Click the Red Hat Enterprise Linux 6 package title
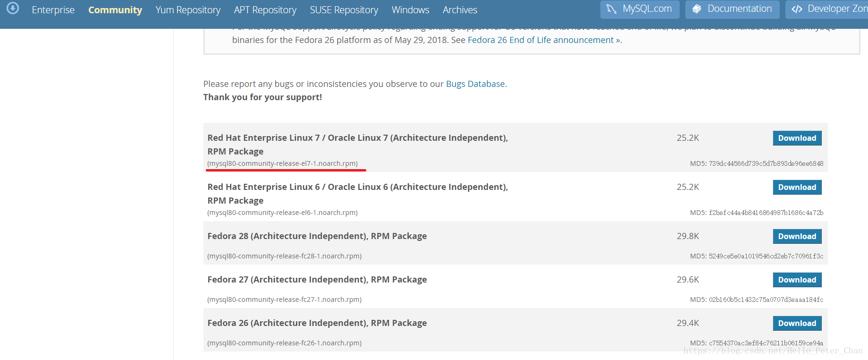This screenshot has width=868, height=360. (x=358, y=194)
